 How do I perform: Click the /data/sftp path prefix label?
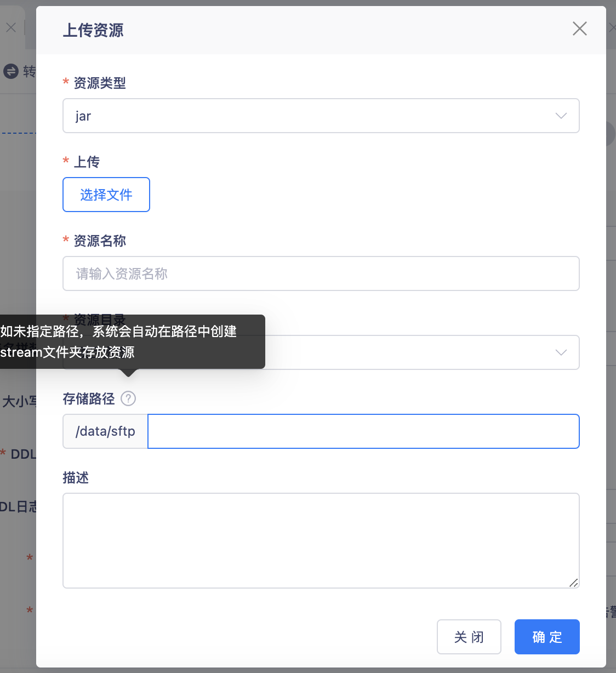pos(105,431)
